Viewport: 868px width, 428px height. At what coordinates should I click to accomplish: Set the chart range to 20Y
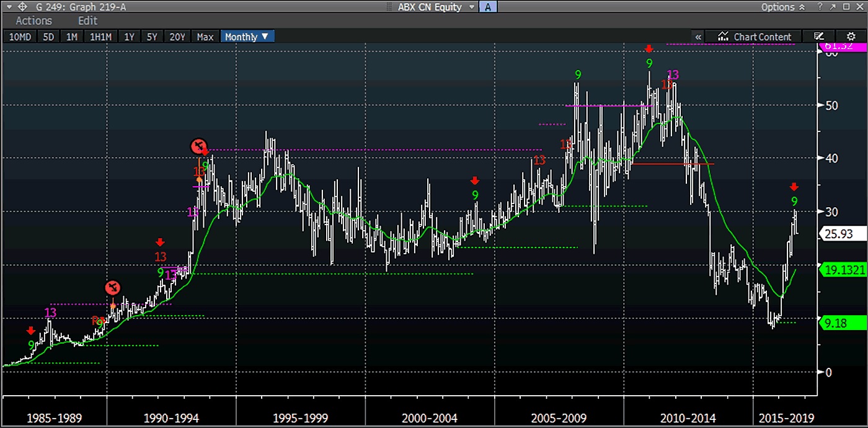[177, 37]
